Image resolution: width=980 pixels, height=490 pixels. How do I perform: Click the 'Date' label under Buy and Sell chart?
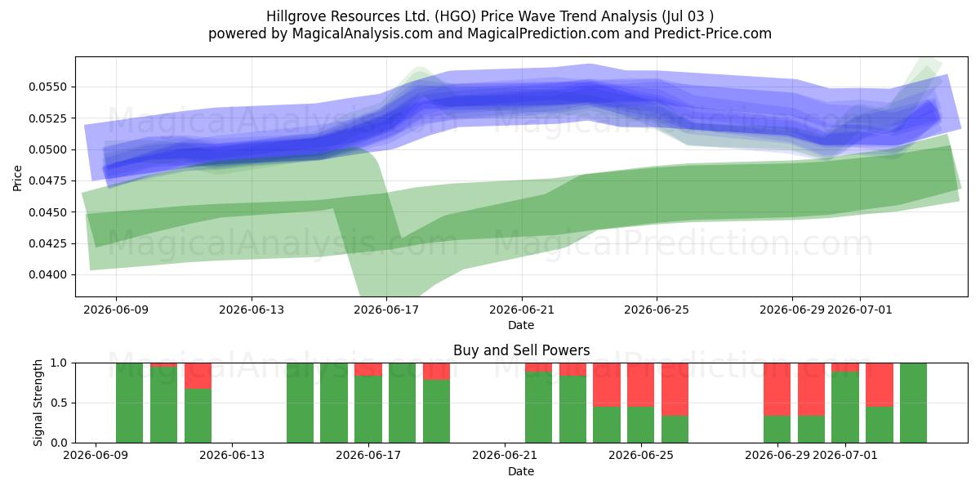pos(521,471)
